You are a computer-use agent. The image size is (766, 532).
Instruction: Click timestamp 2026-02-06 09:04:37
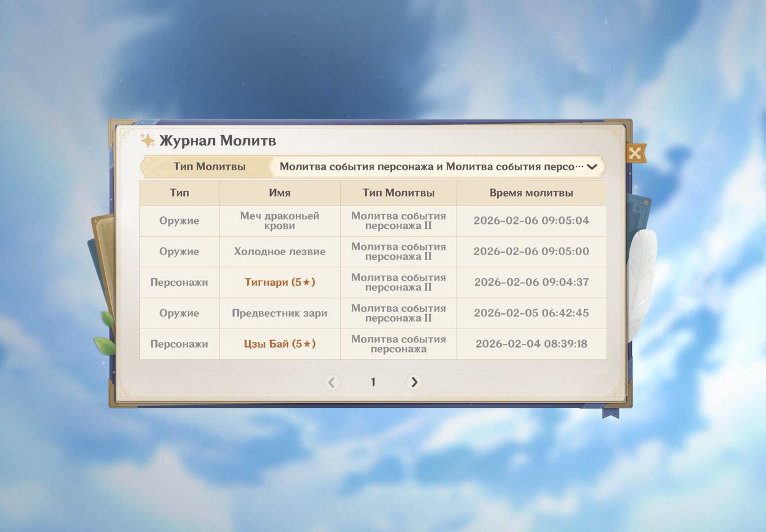click(531, 282)
